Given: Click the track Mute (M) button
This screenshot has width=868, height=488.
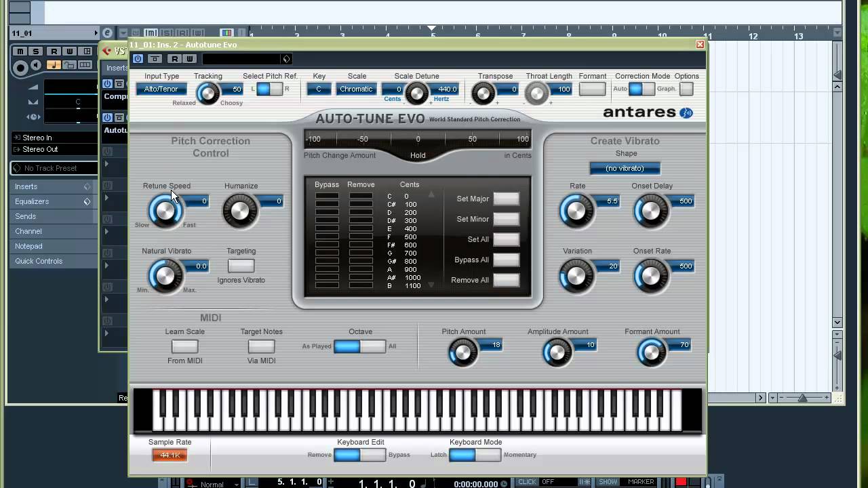Looking at the screenshot, I should (x=20, y=52).
